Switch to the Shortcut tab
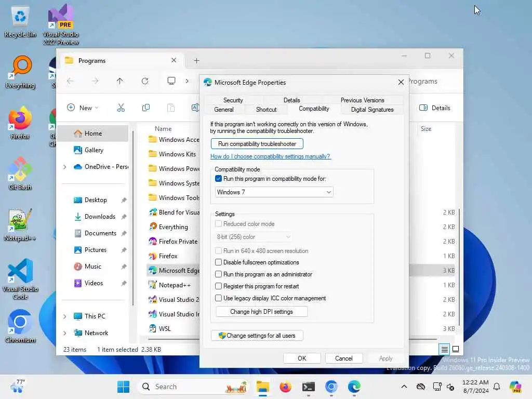This screenshot has width=532, height=399. 266,109
